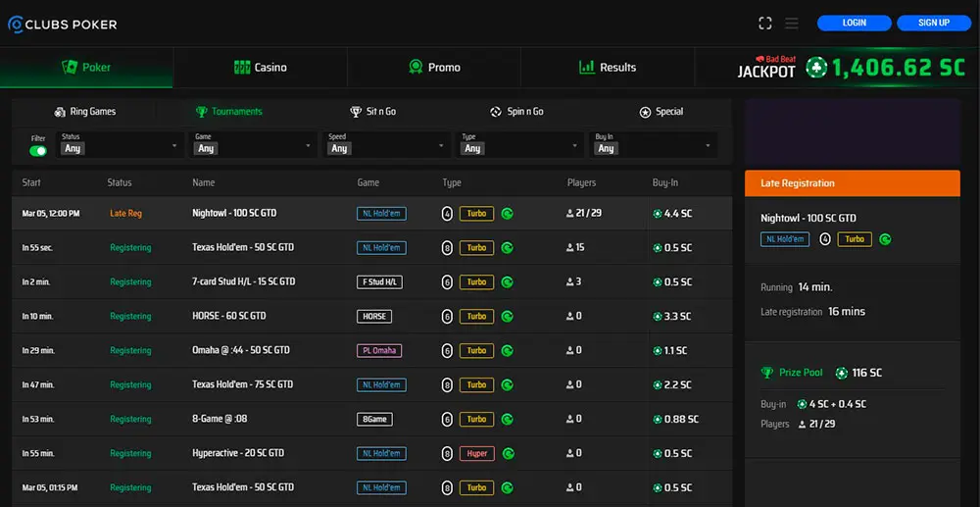
Task: Click re-entry icon in Hyperactive row
Action: (509, 453)
